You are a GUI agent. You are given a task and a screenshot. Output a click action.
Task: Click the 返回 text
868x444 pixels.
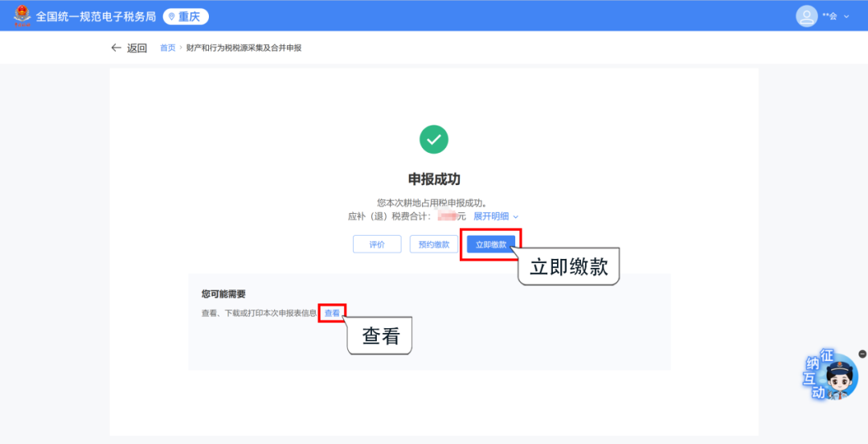[x=137, y=48]
